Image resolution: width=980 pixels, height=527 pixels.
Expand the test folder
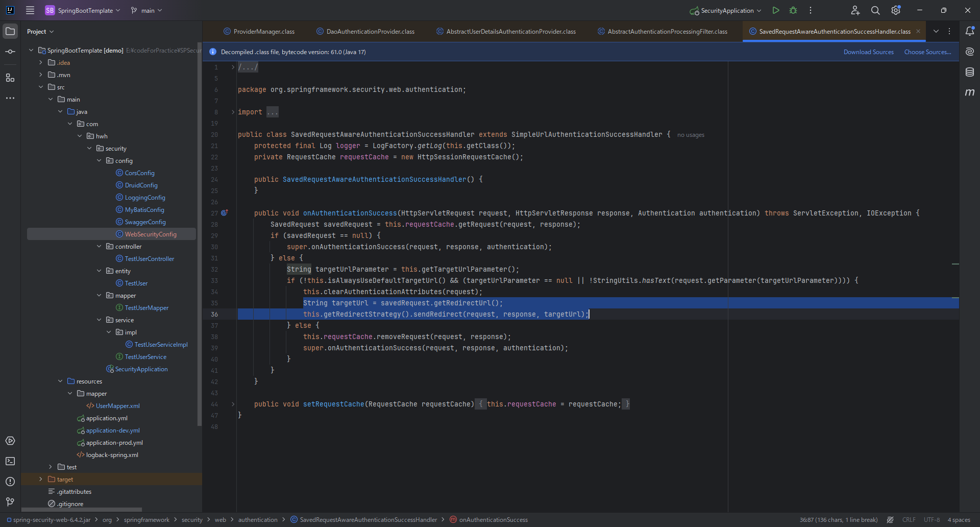[x=51, y=467]
